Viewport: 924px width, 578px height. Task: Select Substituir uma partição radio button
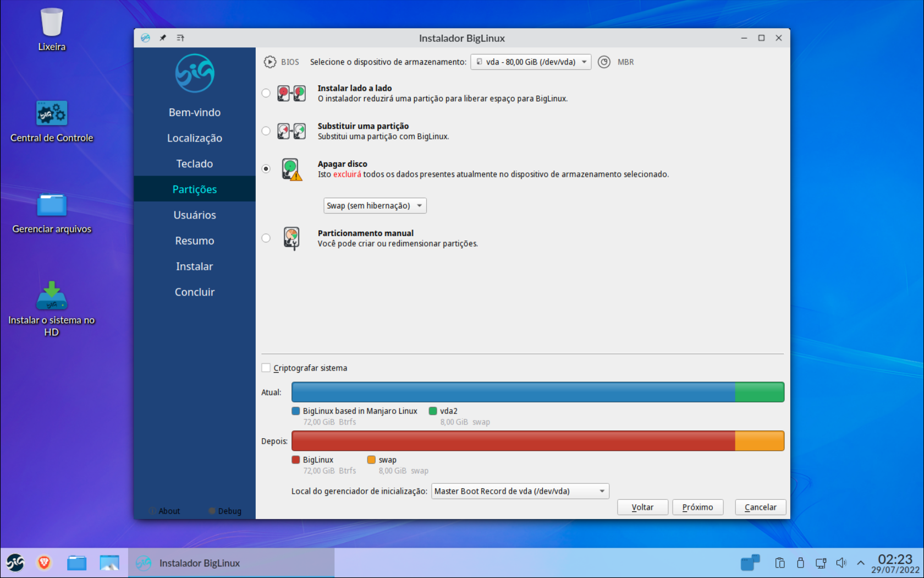(266, 131)
